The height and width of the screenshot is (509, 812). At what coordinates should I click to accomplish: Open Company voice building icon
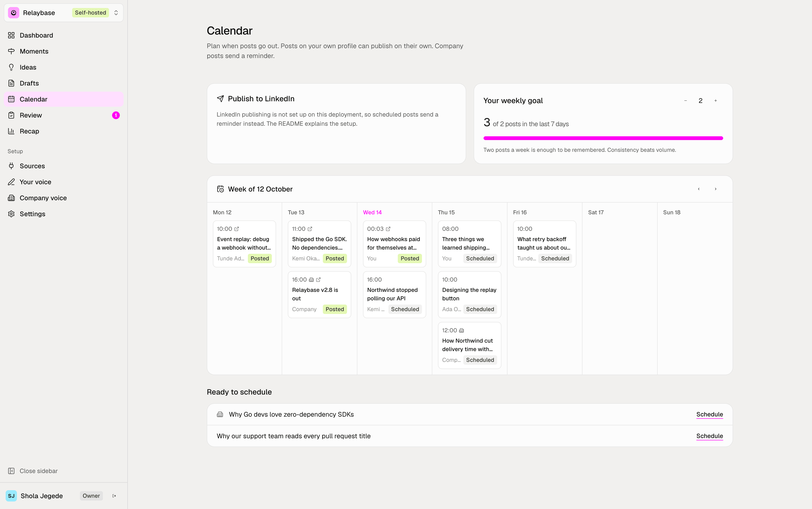pyautogui.click(x=12, y=198)
